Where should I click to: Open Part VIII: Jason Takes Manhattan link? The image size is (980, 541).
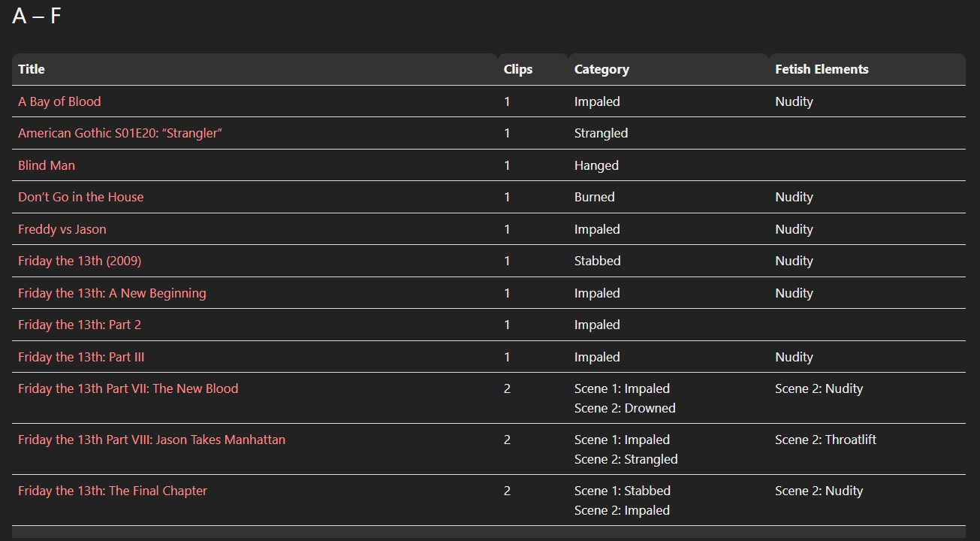[x=152, y=440]
